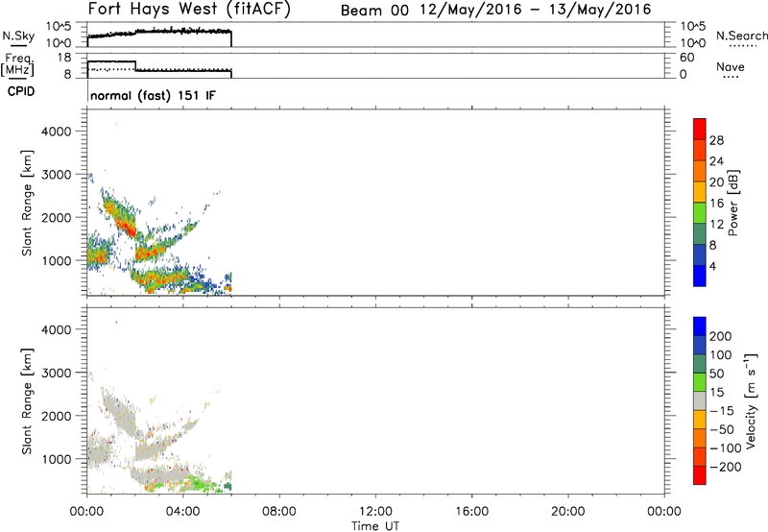Viewport: 768px width, 532px height.
Task: Click the '12:00' time axis tick label
Action: coord(375,512)
